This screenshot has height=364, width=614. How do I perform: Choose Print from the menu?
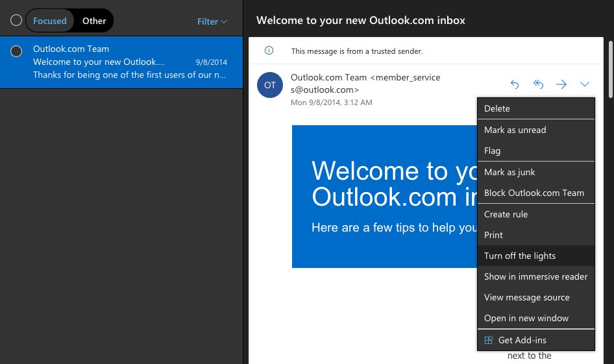(536, 236)
